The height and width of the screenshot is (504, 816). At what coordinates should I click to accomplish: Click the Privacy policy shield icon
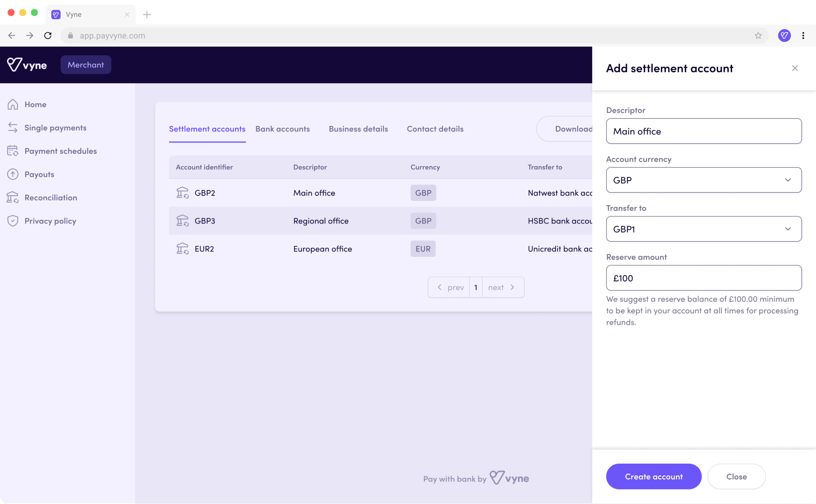click(x=13, y=221)
